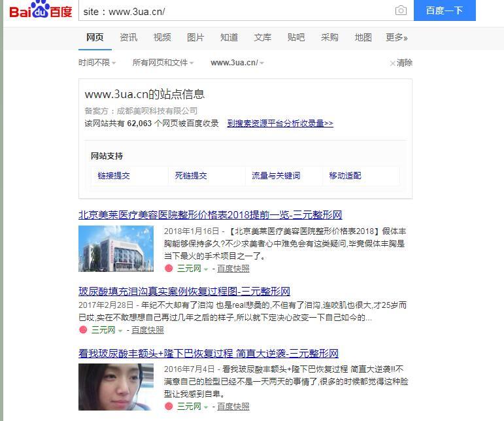Open 百度快照 for the 玻尿酸填充泪沟 result
This screenshot has height=421, width=504.
148,330
